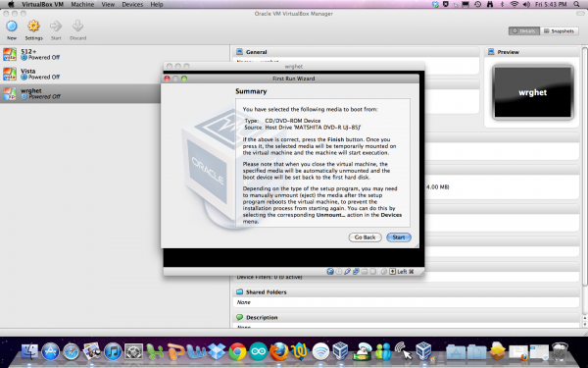This screenshot has width=588, height=368.
Task: Click the Bluetooth icon in menu bar
Action: [x=502, y=5]
